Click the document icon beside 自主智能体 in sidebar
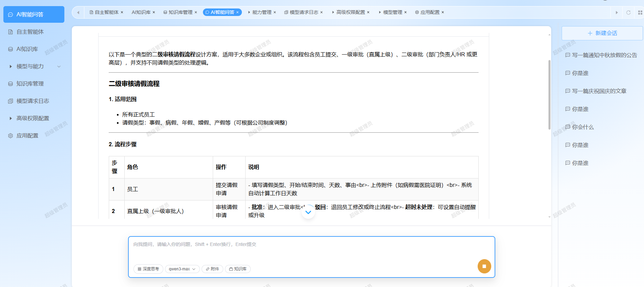644x287 pixels. 11,32
